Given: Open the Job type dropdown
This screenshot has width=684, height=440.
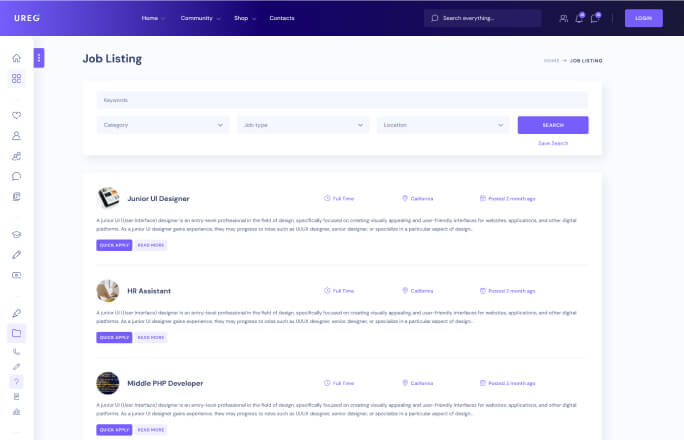Looking at the screenshot, I should [x=304, y=125].
